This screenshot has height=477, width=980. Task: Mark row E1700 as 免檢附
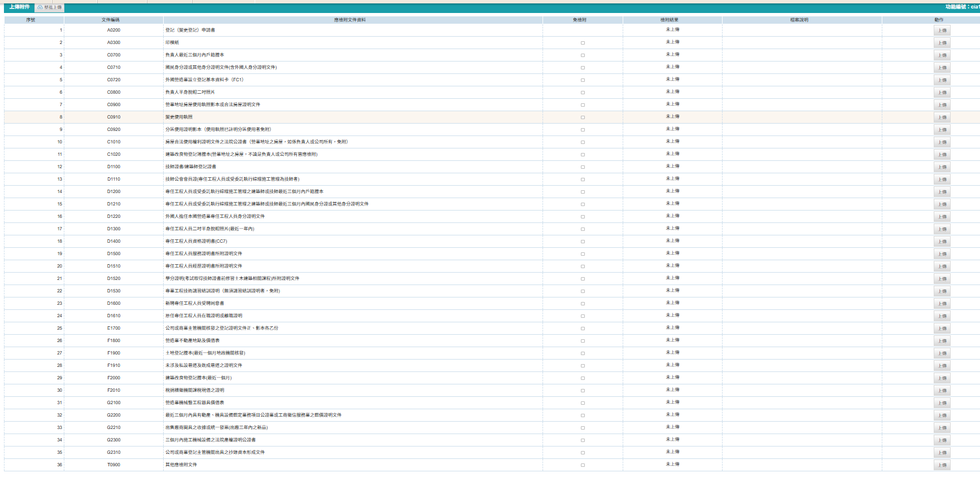pyautogui.click(x=583, y=329)
